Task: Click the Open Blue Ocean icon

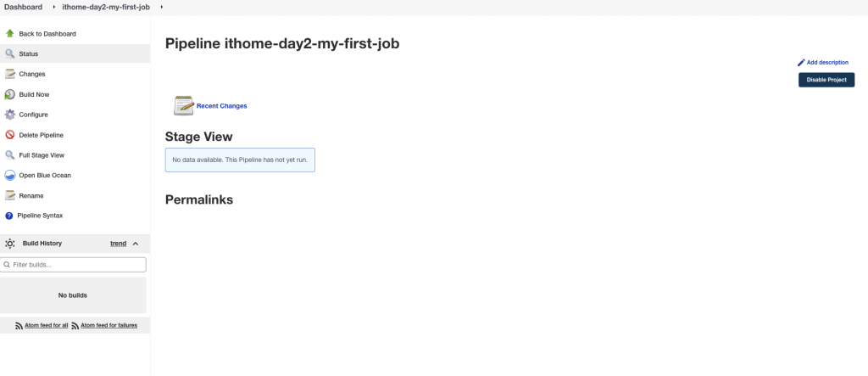Action: [9, 176]
